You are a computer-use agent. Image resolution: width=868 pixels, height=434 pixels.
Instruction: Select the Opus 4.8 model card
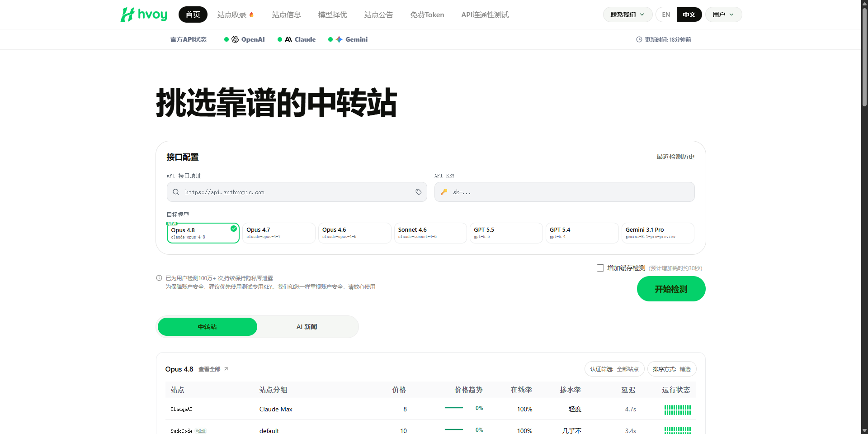pyautogui.click(x=203, y=233)
